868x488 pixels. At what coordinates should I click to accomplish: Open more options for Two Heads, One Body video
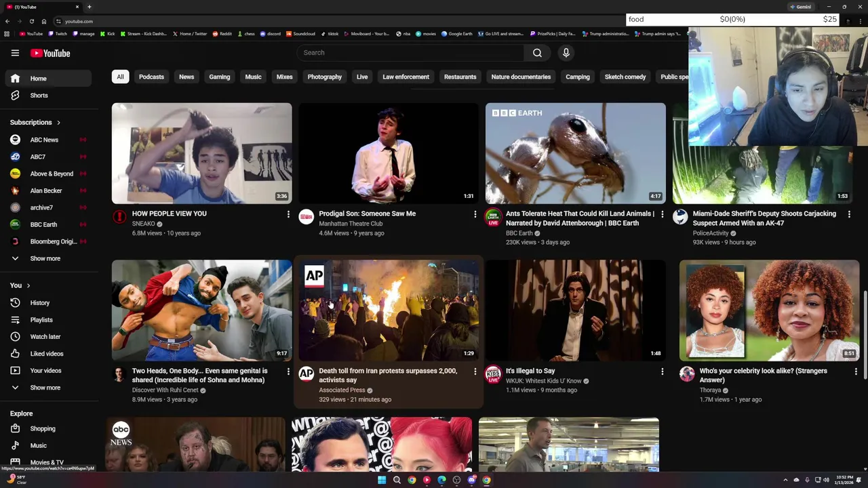pyautogui.click(x=288, y=371)
